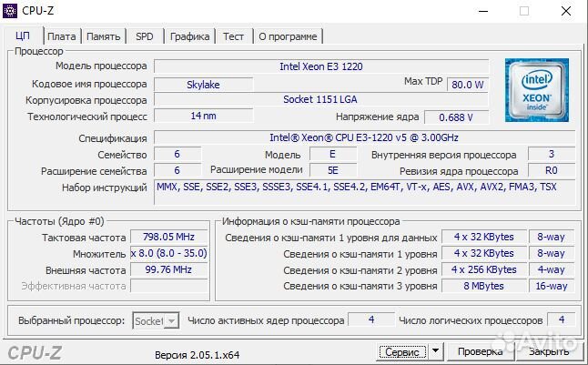Click the Проверка button

(480, 352)
